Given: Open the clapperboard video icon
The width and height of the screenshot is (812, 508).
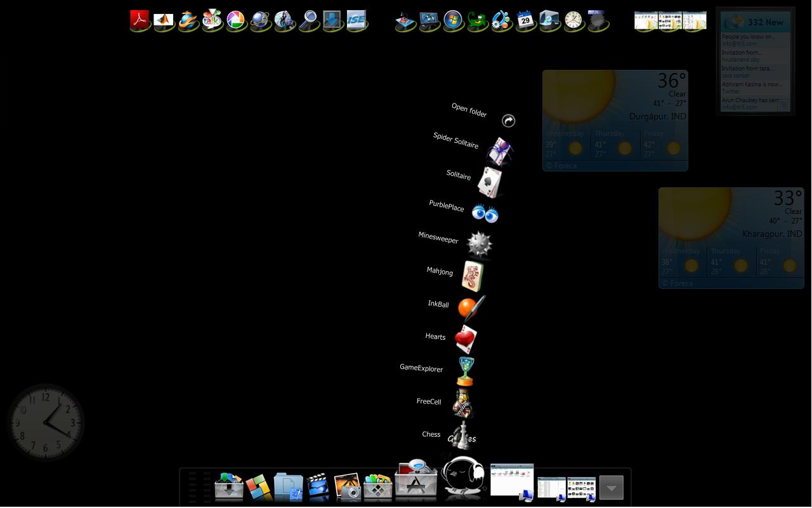Looking at the screenshot, I should pos(318,488).
